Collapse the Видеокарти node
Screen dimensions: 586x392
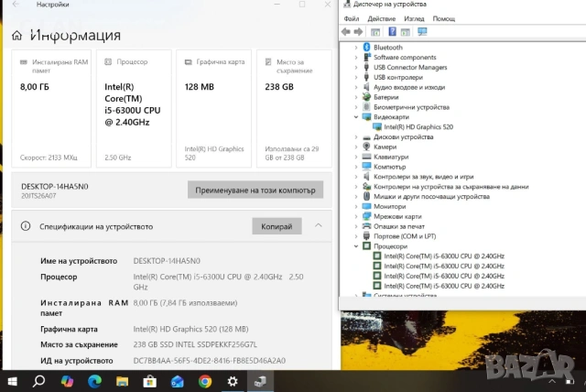pyautogui.click(x=356, y=117)
